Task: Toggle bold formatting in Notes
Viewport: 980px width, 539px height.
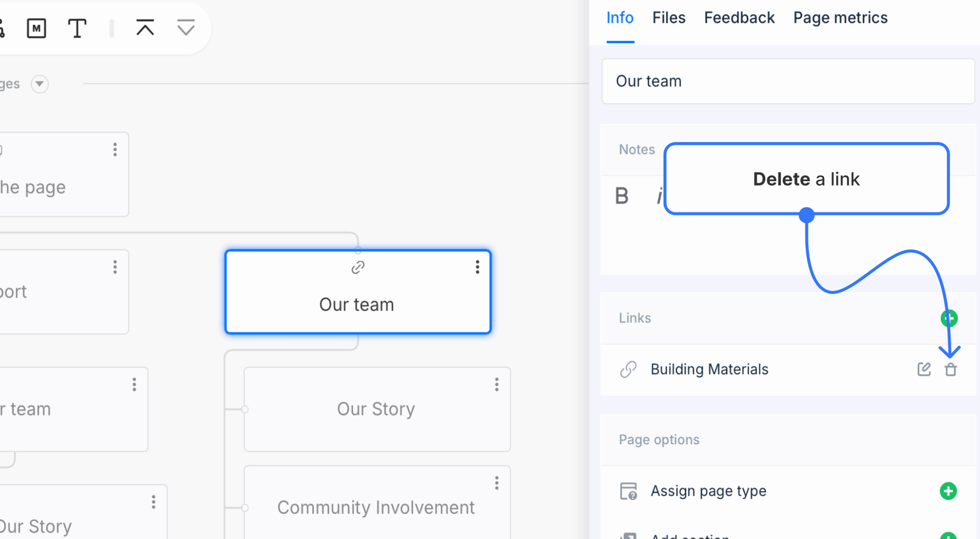Action: (x=622, y=196)
